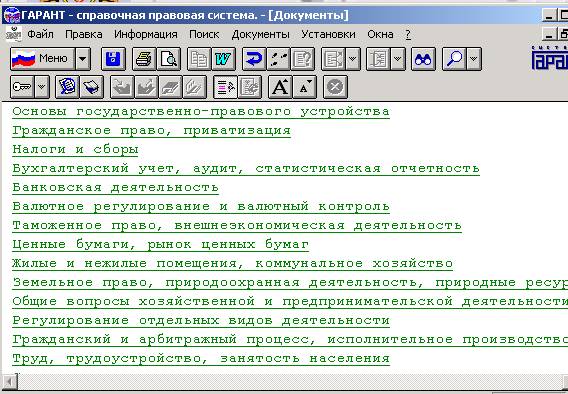Open link Гражданский и арбитражный процесс

pos(290,339)
